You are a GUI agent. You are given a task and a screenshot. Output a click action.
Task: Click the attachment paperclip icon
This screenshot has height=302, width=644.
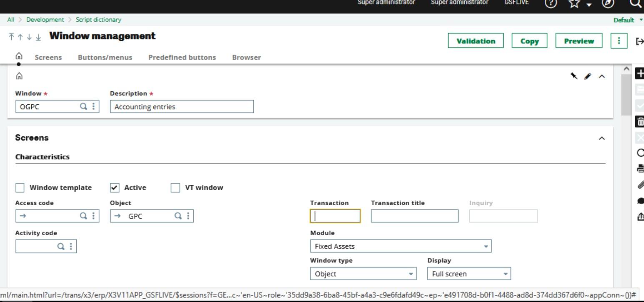click(x=640, y=185)
